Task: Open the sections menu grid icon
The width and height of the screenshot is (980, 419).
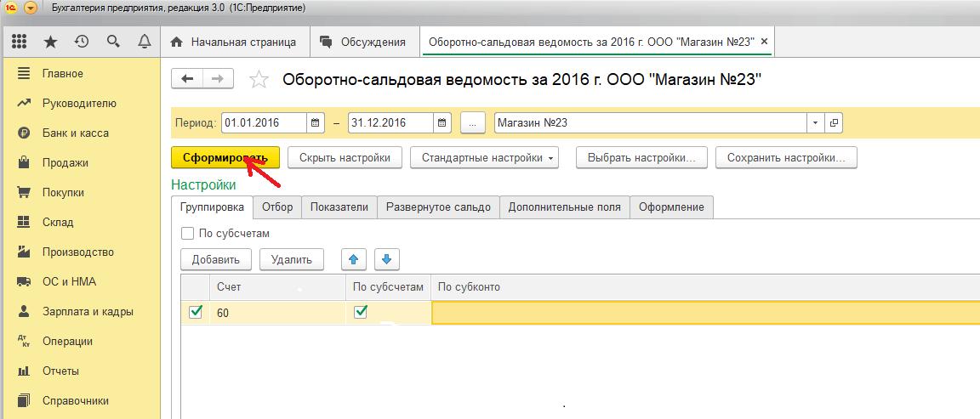Action: point(20,42)
